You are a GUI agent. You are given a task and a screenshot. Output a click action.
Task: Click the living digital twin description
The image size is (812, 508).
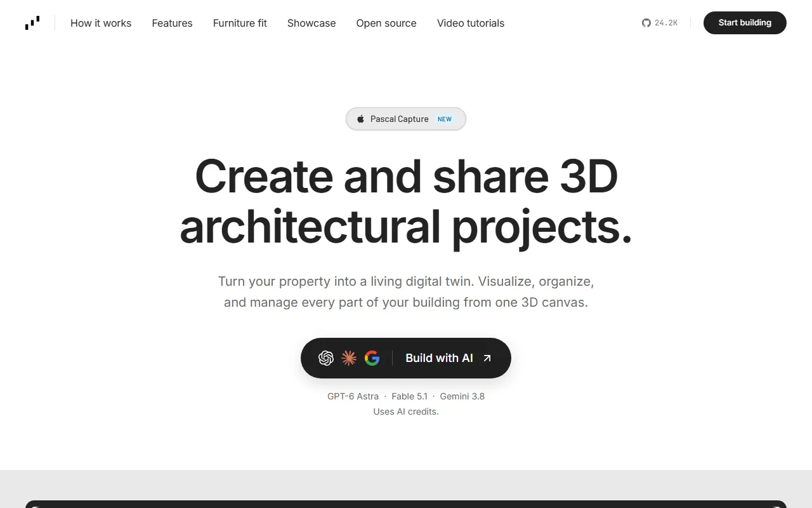pyautogui.click(x=406, y=291)
